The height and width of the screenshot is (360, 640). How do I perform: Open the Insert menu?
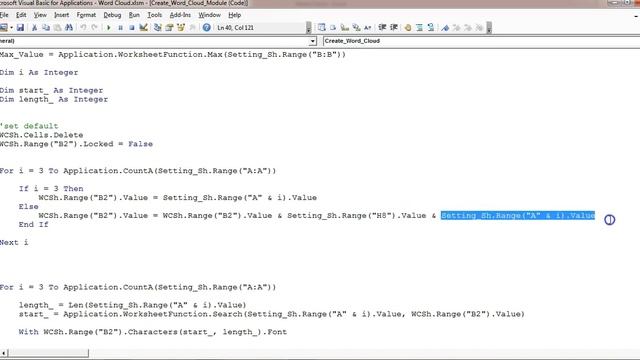pos(62,15)
